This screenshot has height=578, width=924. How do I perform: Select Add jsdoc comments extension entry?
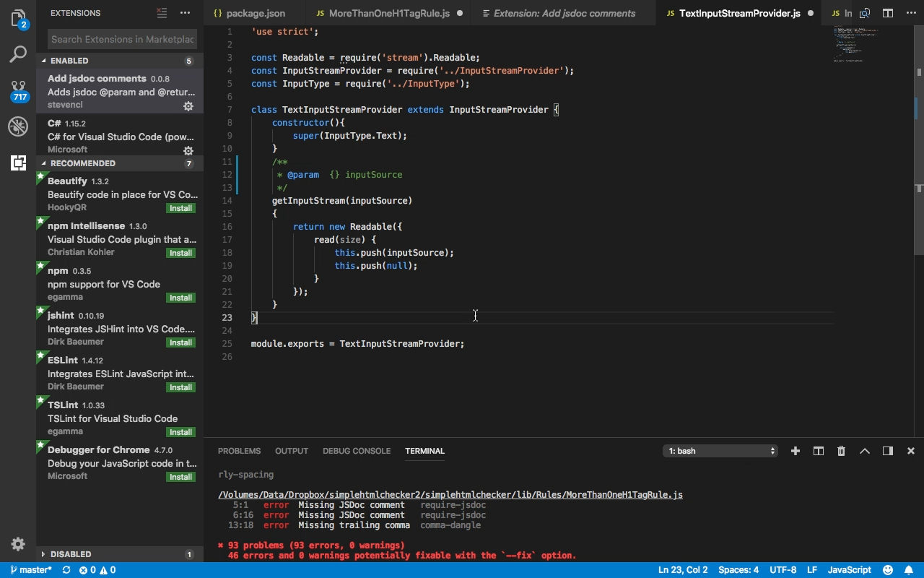(x=120, y=90)
